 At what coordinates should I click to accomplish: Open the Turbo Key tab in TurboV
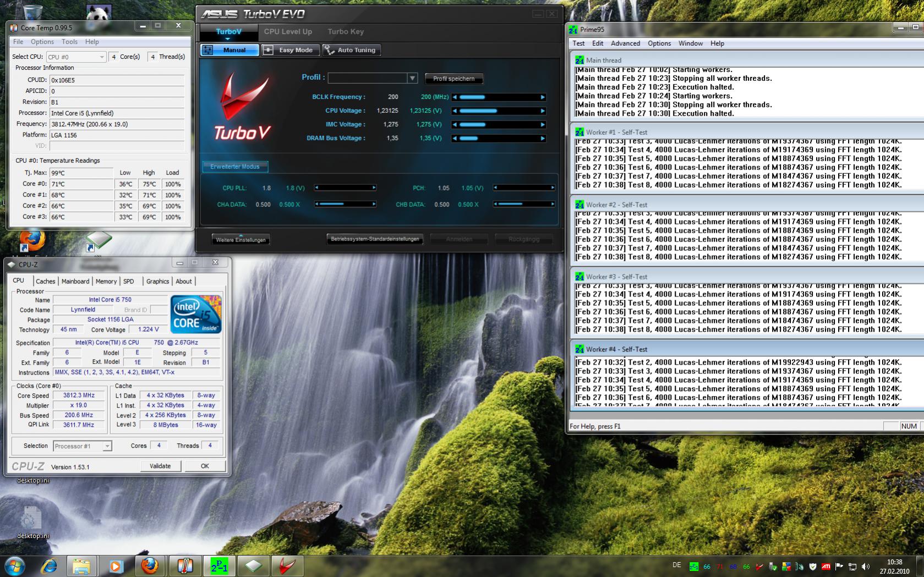346,31
